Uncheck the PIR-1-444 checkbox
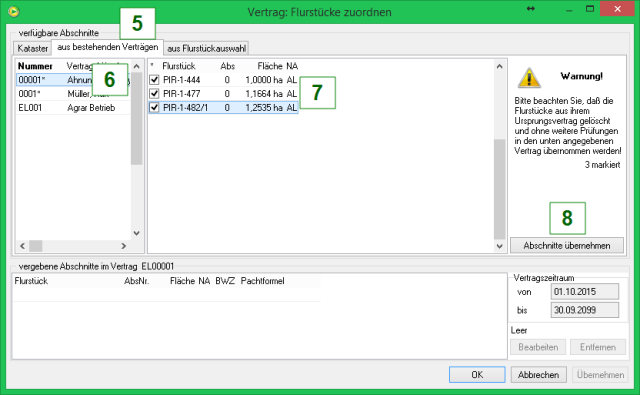The image size is (640, 395). pyautogui.click(x=154, y=80)
